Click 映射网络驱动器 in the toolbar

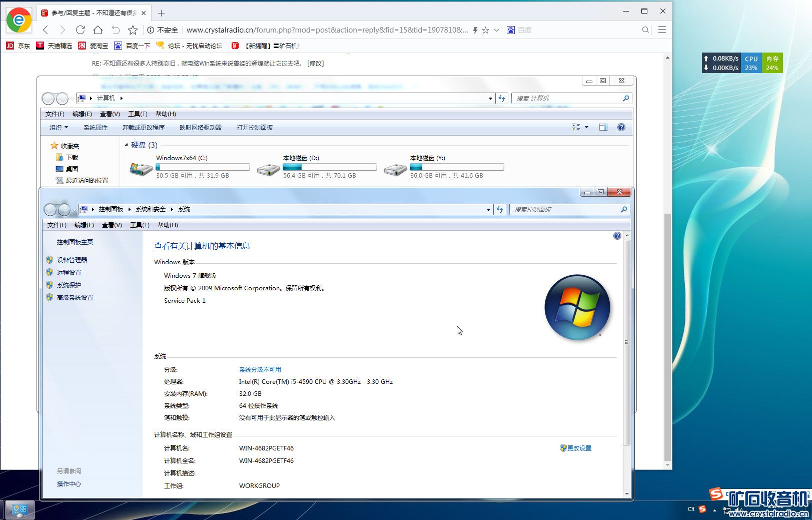[x=201, y=128]
